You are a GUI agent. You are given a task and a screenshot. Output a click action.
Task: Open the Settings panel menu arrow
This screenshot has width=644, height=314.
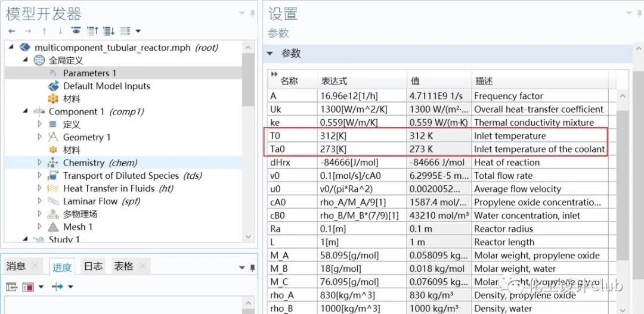(629, 14)
